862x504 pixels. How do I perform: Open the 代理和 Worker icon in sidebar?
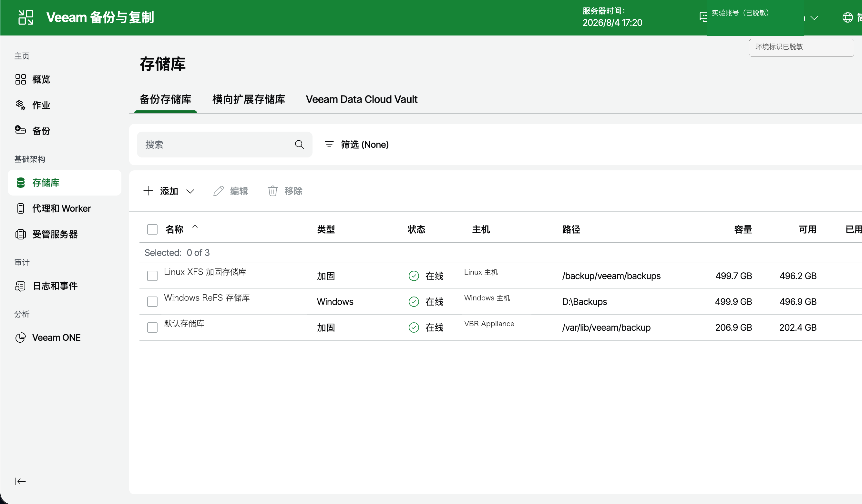tap(21, 208)
